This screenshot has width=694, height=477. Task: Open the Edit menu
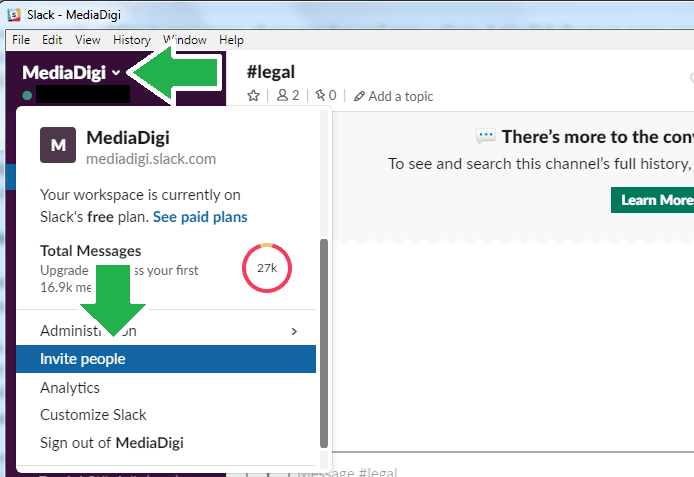click(52, 40)
